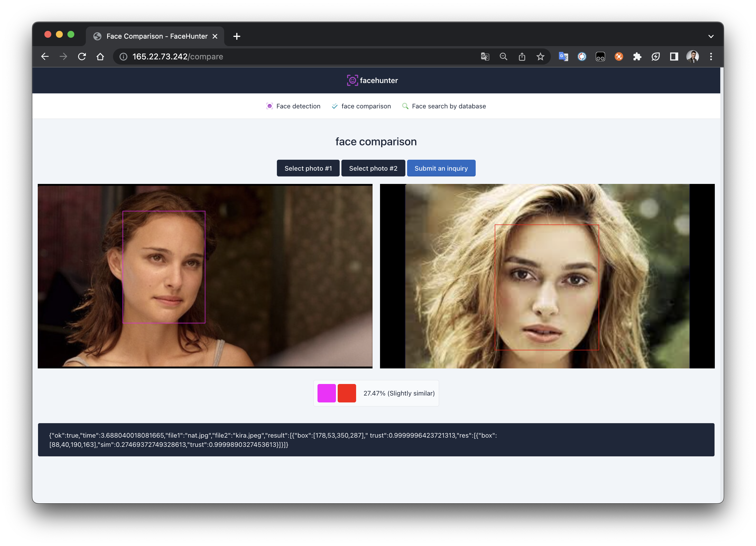Open the Chrome three-dot menu
756x546 pixels.
coord(711,57)
